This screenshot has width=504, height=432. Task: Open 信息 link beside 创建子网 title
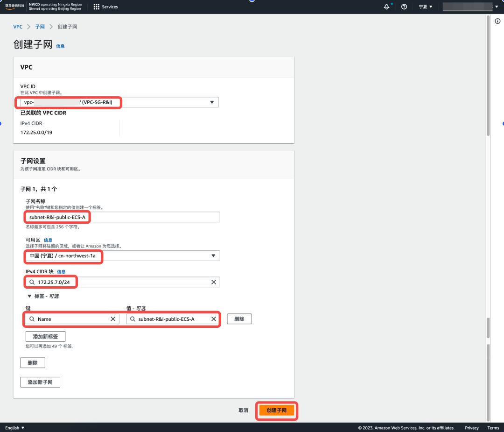click(x=60, y=46)
